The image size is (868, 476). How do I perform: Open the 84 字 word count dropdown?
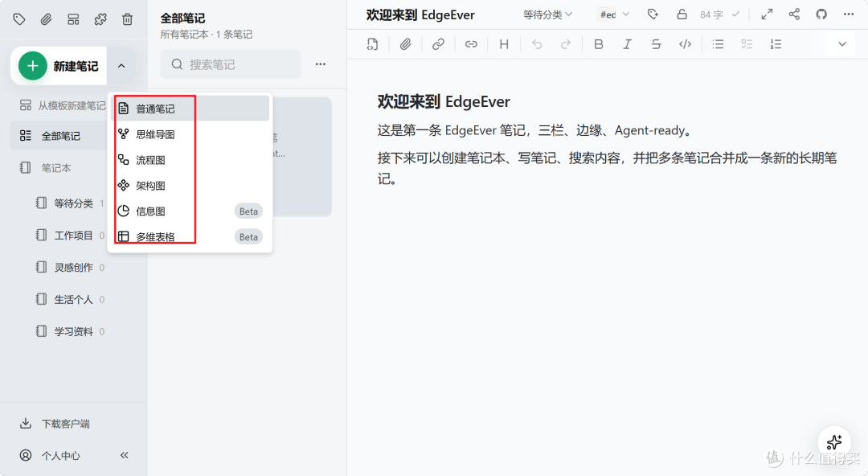[x=719, y=14]
